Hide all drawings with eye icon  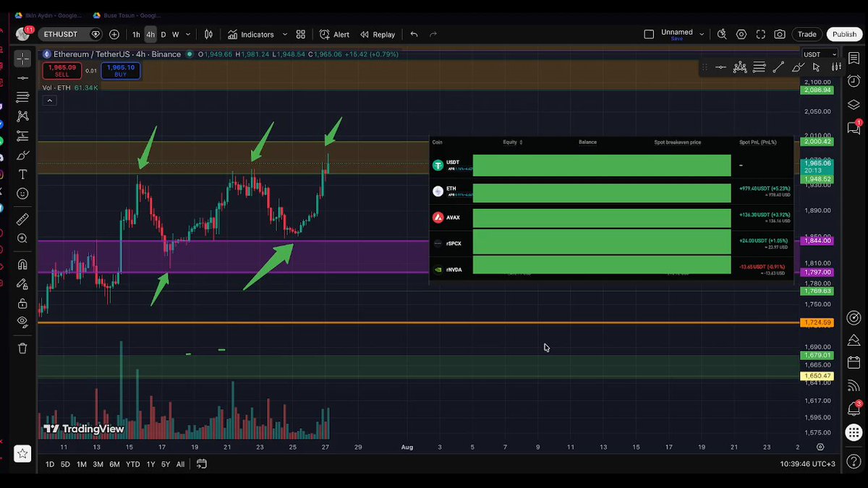click(22, 322)
